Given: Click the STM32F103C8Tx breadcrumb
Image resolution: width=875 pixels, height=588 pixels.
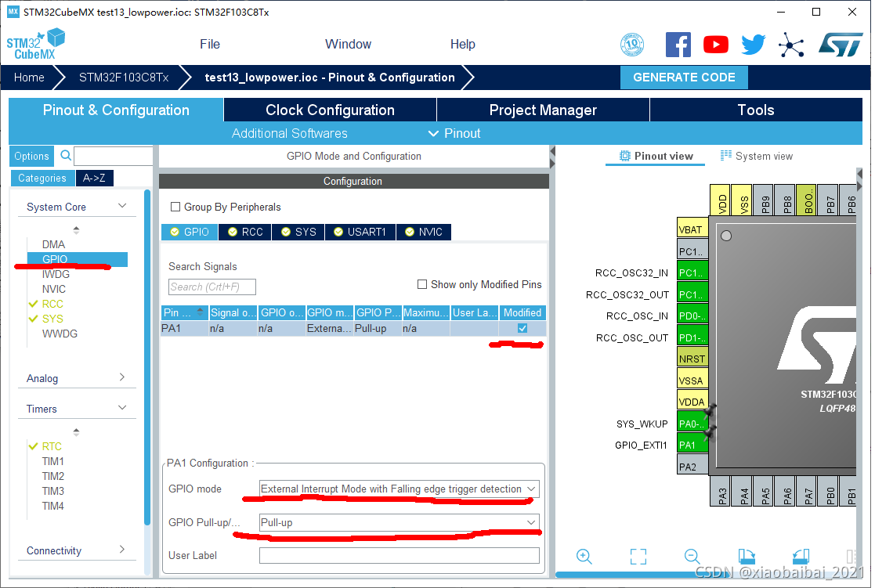Looking at the screenshot, I should tap(124, 78).
